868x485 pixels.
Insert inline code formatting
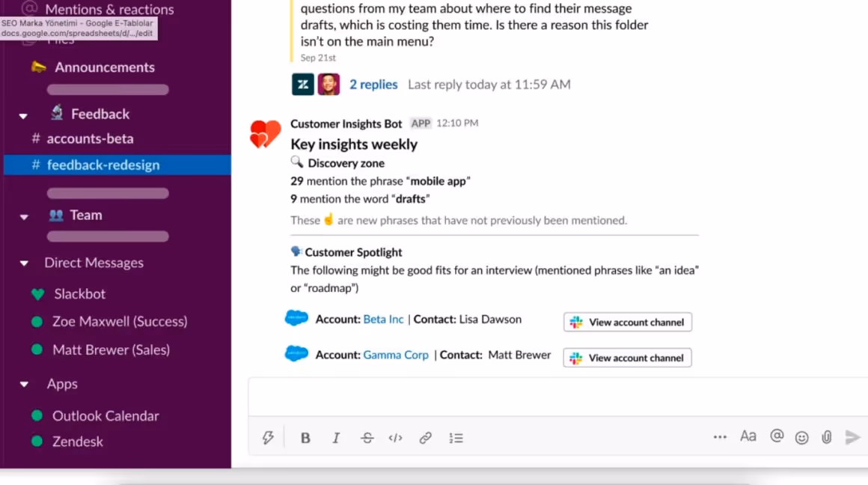click(x=395, y=438)
